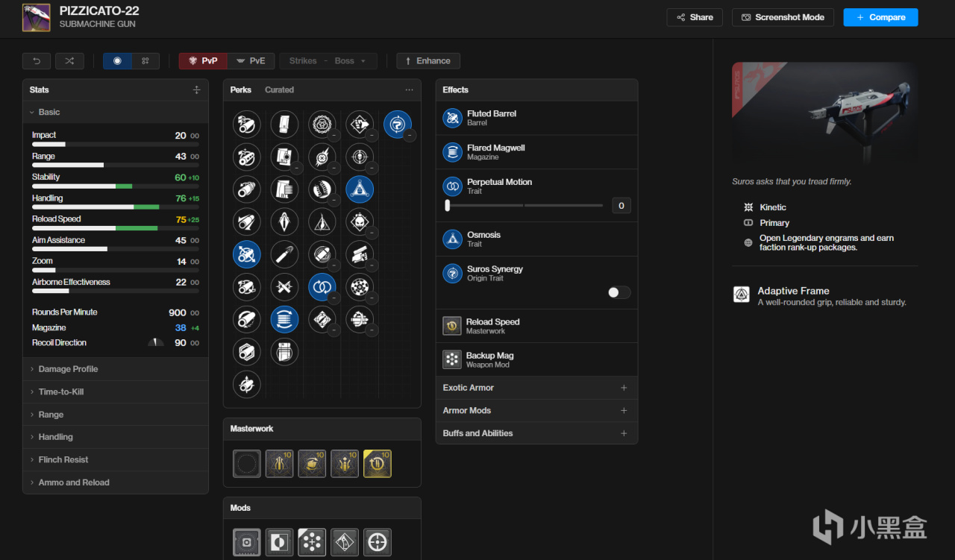Expand the Ammo and Reload section
Viewport: 955px width, 560px height.
(116, 482)
